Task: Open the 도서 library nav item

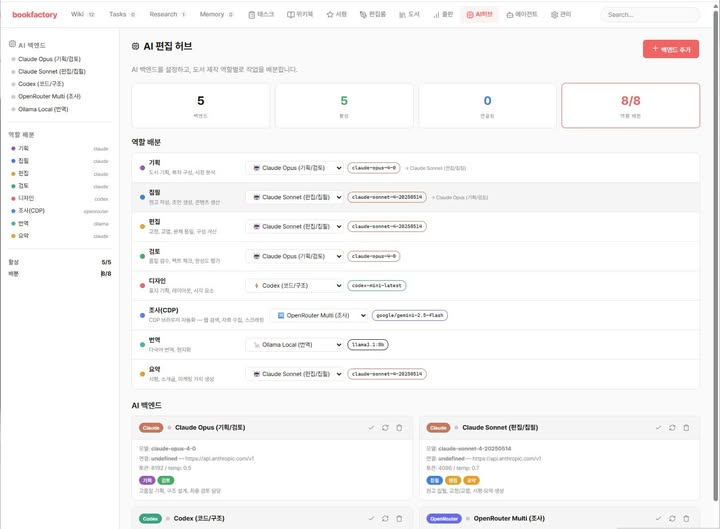Action: point(409,15)
